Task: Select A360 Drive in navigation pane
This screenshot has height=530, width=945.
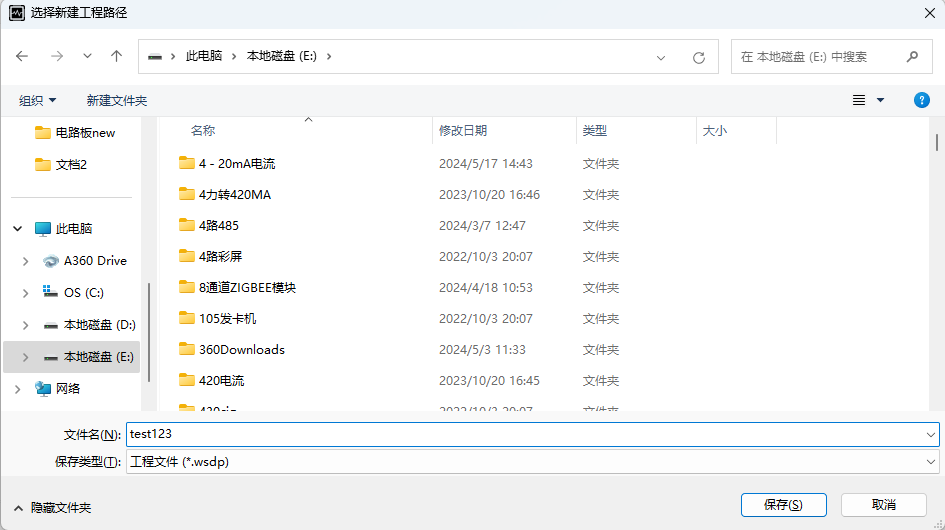Action: coord(85,261)
